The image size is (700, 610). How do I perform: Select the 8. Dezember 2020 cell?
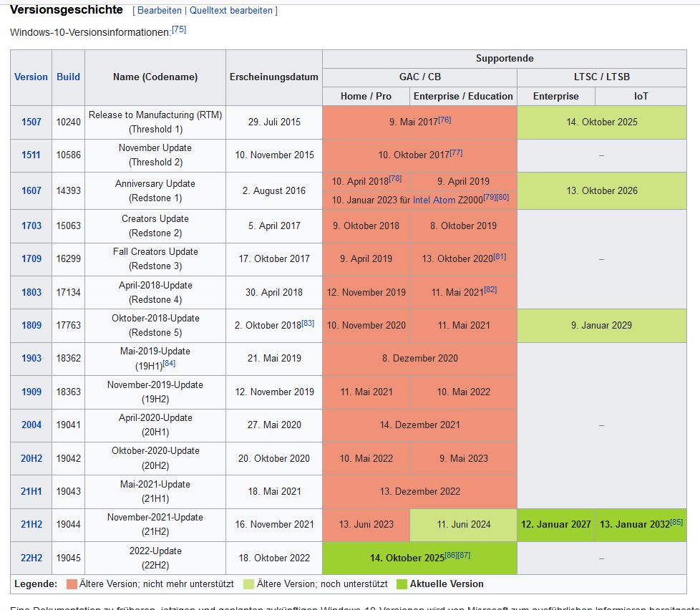pyautogui.click(x=419, y=359)
